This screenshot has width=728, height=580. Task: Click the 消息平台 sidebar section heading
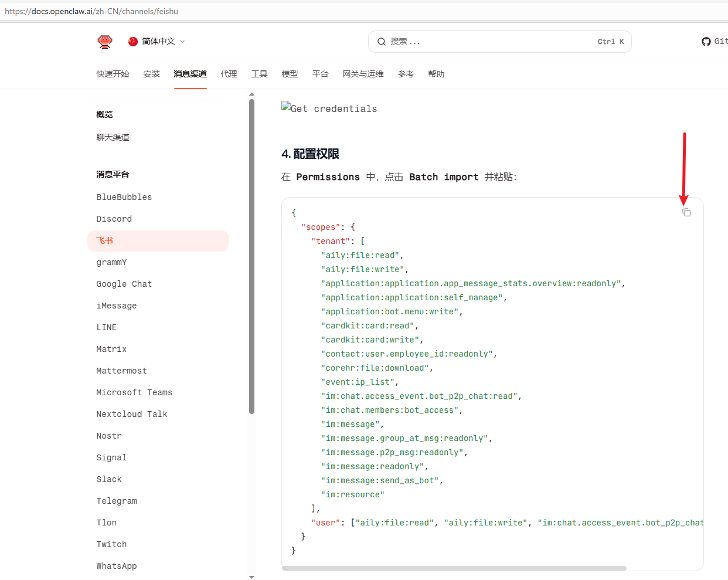coord(113,174)
